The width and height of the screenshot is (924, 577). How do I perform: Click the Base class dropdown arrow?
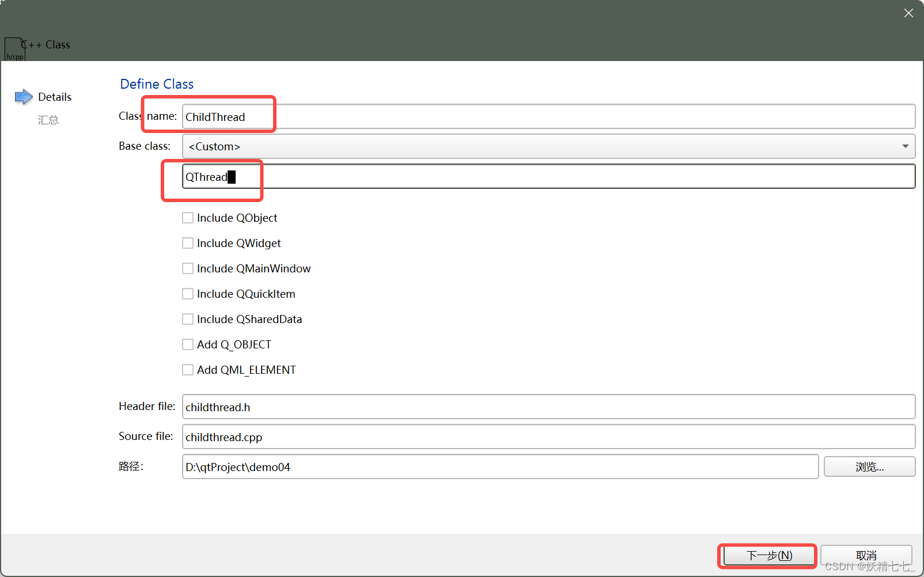pyautogui.click(x=905, y=146)
